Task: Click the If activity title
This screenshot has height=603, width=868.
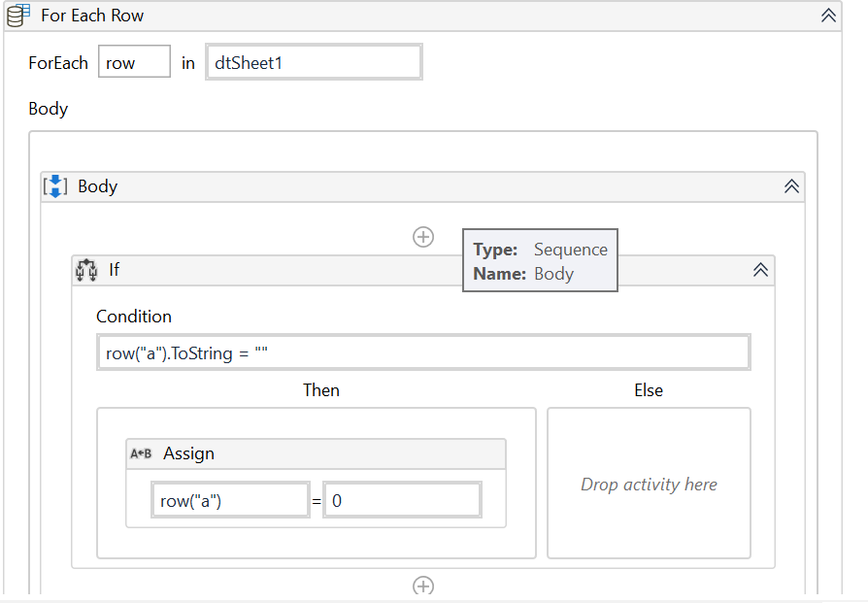Action: 115,270
